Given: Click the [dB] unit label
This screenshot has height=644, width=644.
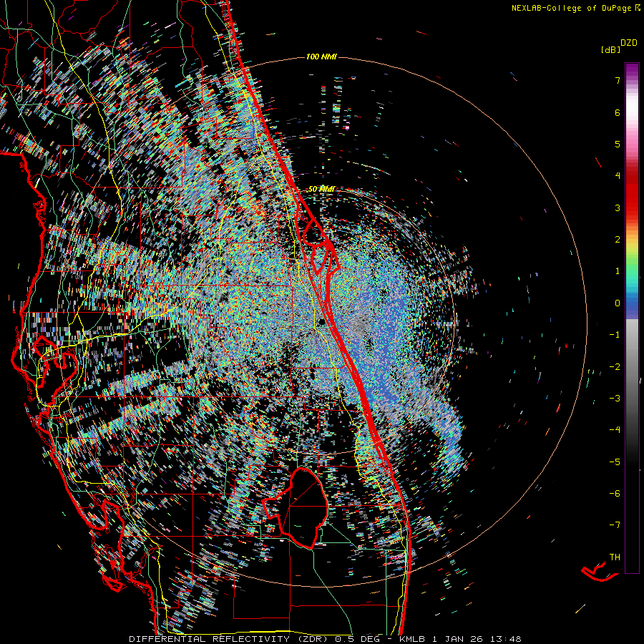Looking at the screenshot, I should [610, 50].
